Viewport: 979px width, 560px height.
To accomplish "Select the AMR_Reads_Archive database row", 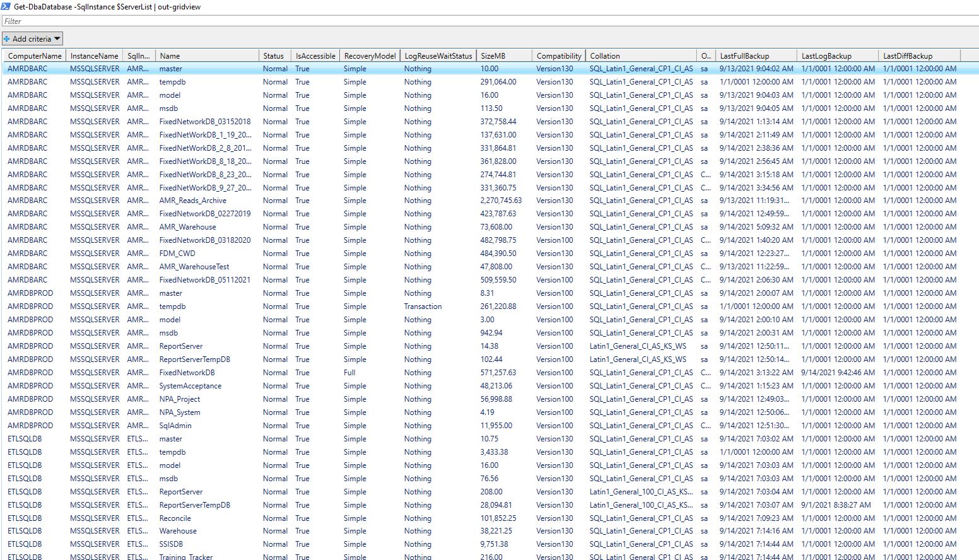I will click(192, 201).
